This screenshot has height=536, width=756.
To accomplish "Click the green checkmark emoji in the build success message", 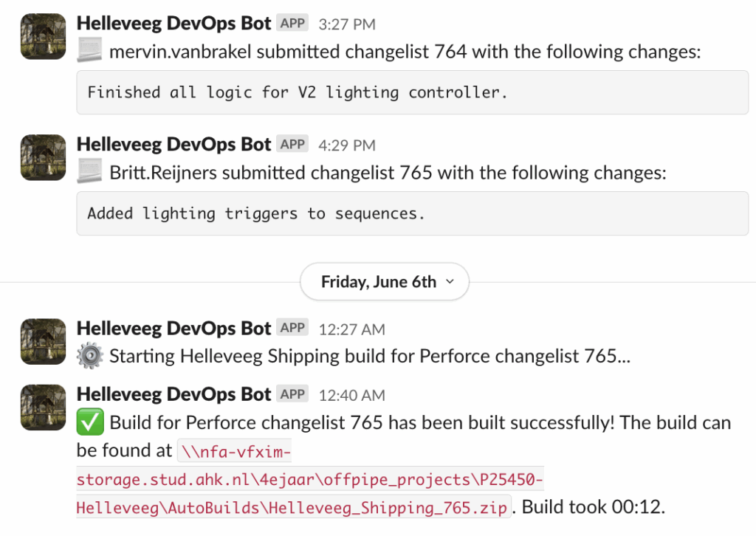I will tap(90, 422).
